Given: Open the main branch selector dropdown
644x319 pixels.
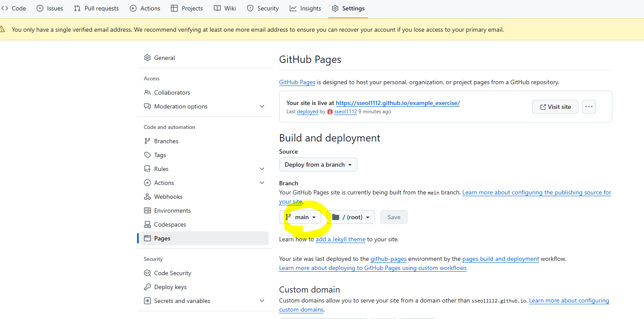Looking at the screenshot, I should point(300,217).
